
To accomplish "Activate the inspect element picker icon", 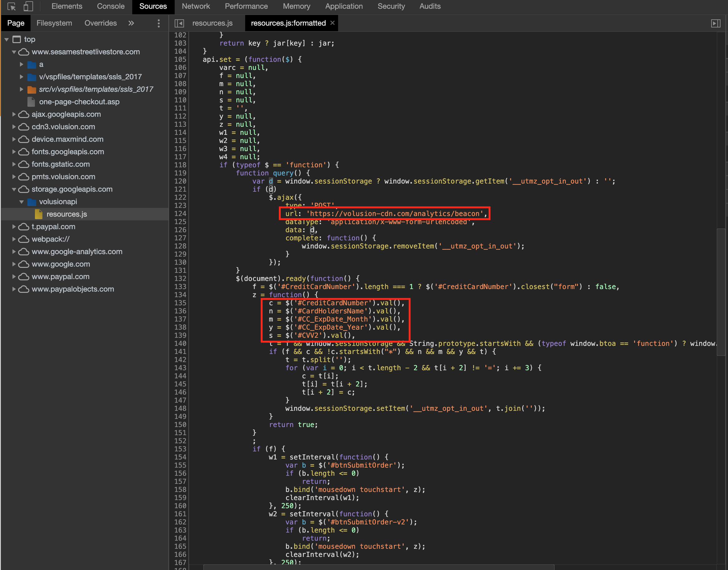I will (x=11, y=6).
